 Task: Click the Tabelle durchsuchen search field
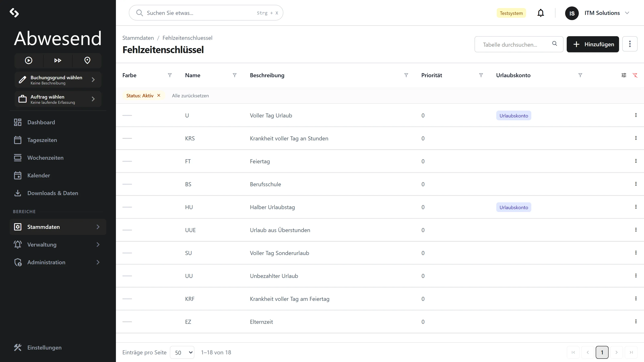coord(519,44)
